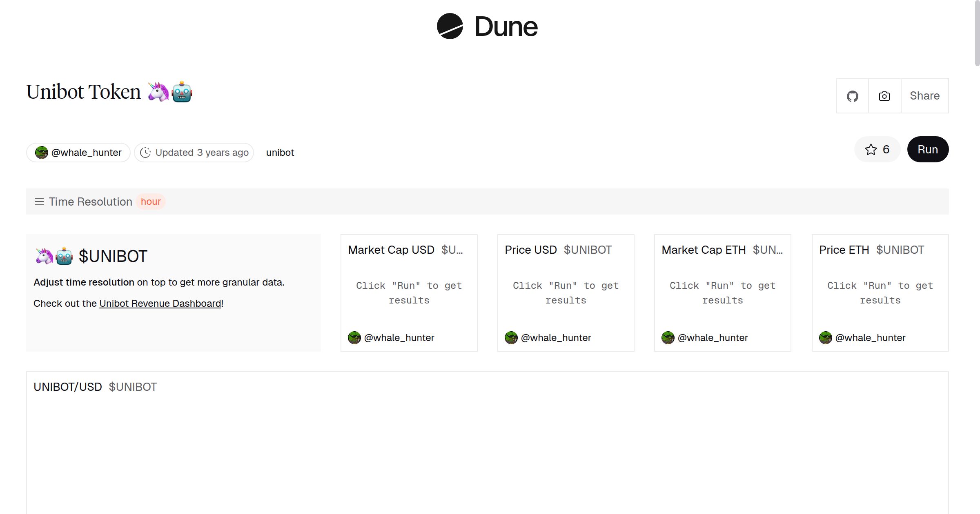This screenshot has width=980, height=514.
Task: Open the GitHub icon button
Action: (852, 96)
